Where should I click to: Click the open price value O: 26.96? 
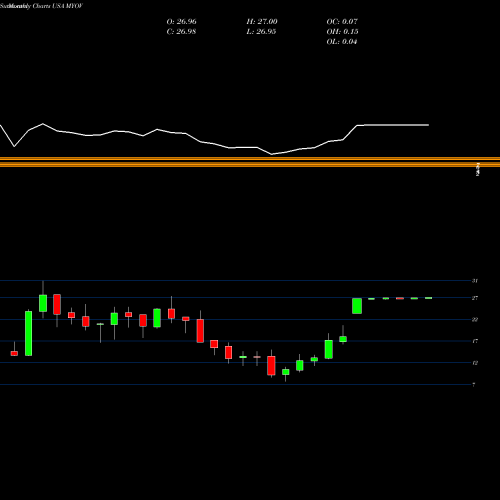181,22
